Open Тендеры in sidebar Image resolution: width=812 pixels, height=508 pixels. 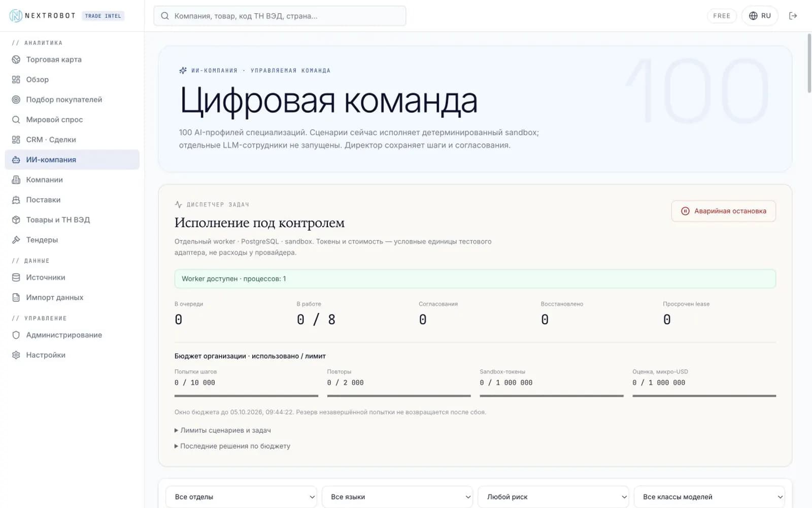[72, 240]
